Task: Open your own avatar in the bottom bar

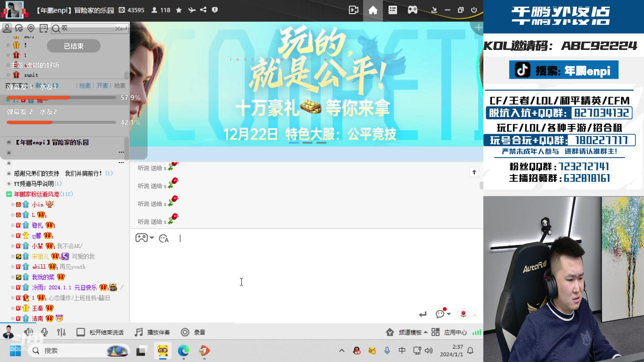Action: (8, 332)
